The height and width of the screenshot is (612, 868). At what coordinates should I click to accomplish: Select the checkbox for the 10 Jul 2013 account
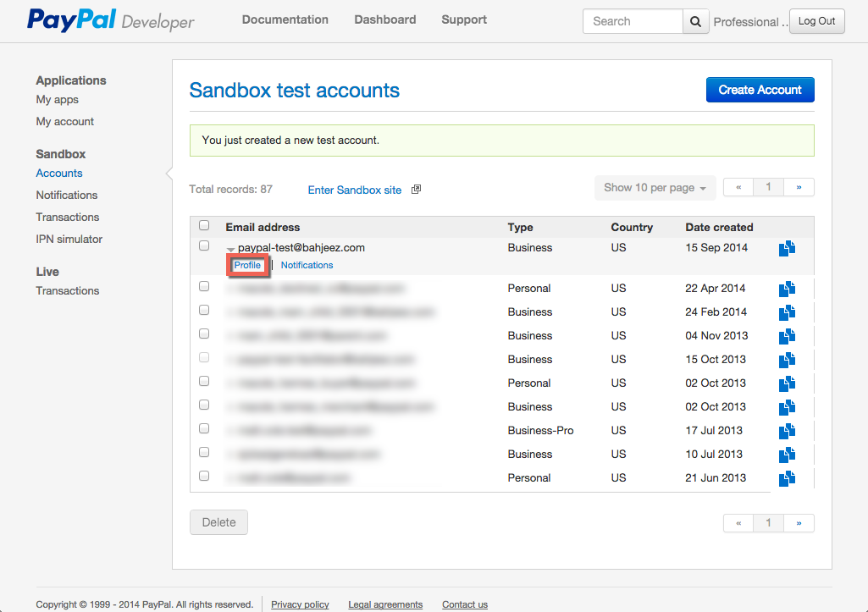204,452
